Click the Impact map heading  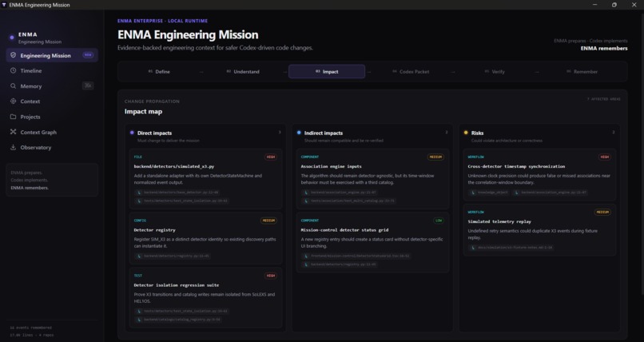point(143,111)
